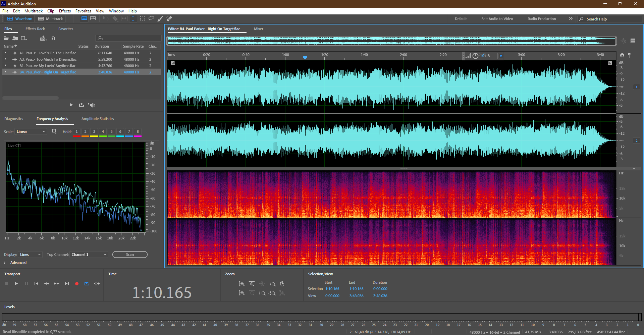Click the Fast Forward button in Transport
Image resolution: width=644 pixels, height=335 pixels.
(57, 284)
